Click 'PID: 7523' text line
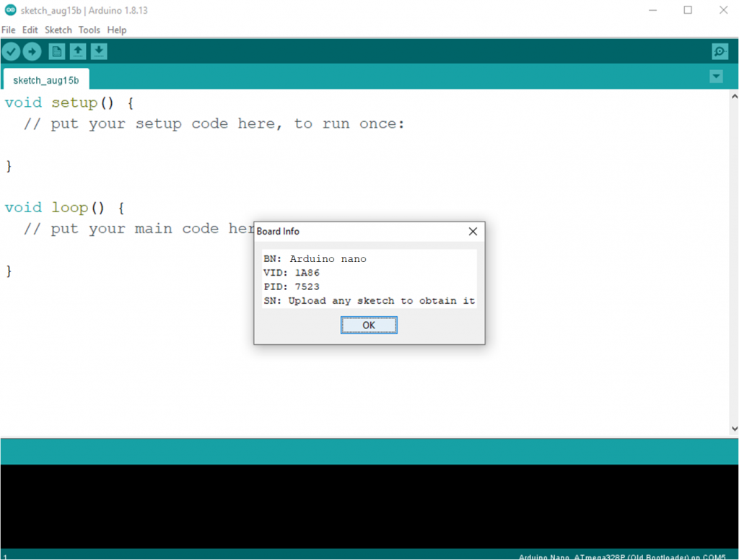 [292, 286]
